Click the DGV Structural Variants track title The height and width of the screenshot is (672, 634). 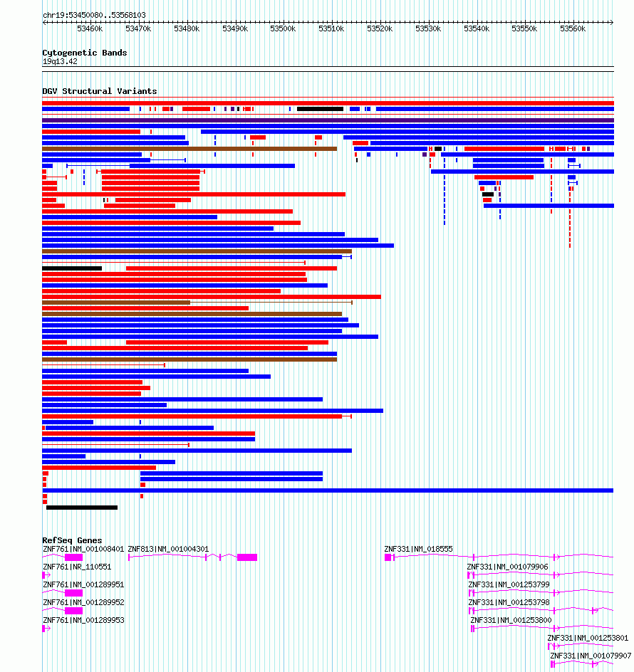[x=100, y=91]
